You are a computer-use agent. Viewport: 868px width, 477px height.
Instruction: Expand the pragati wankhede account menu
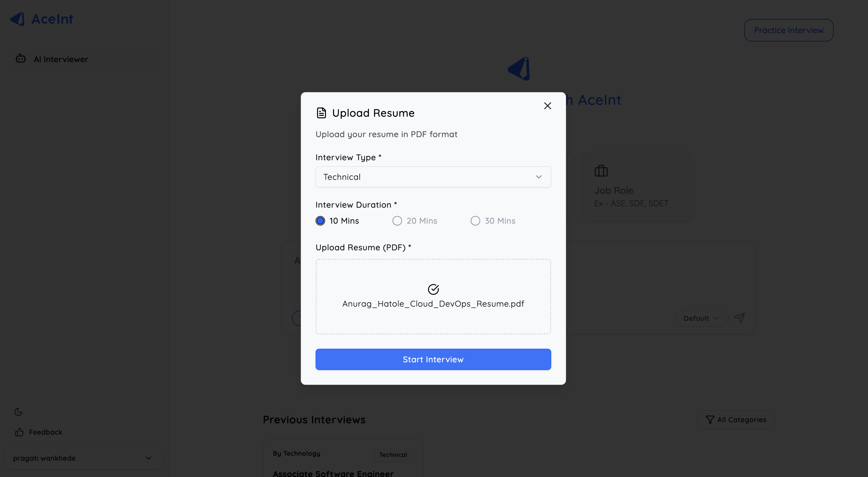tap(83, 458)
